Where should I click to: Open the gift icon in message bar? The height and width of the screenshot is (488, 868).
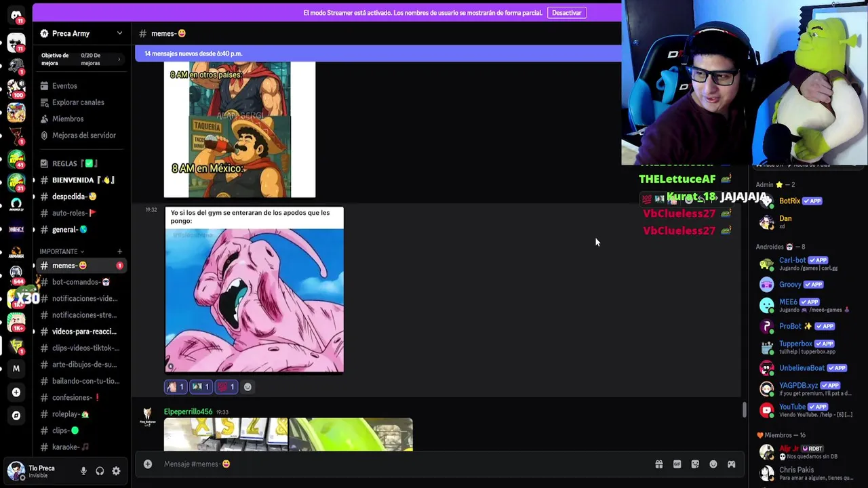point(658,464)
